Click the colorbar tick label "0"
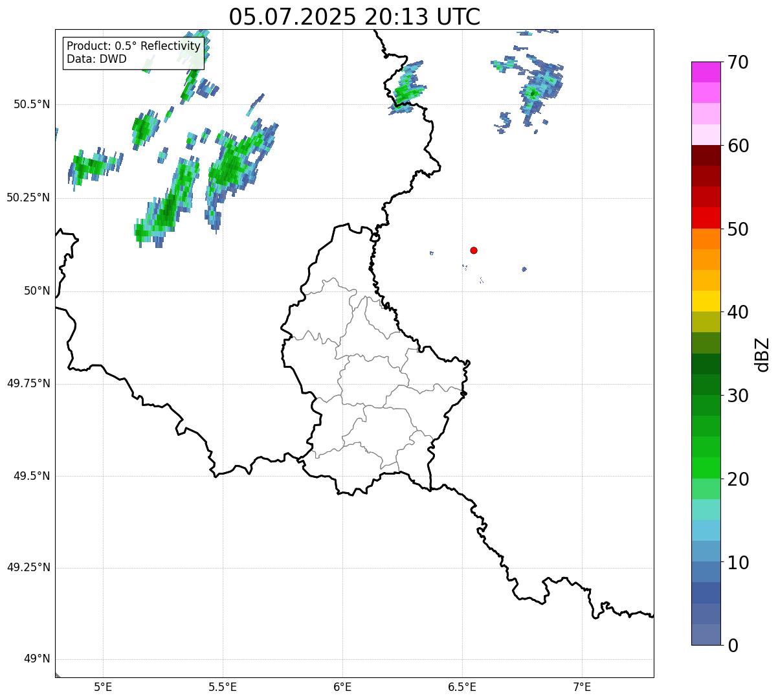Image resolution: width=778 pixels, height=700 pixels. [733, 646]
